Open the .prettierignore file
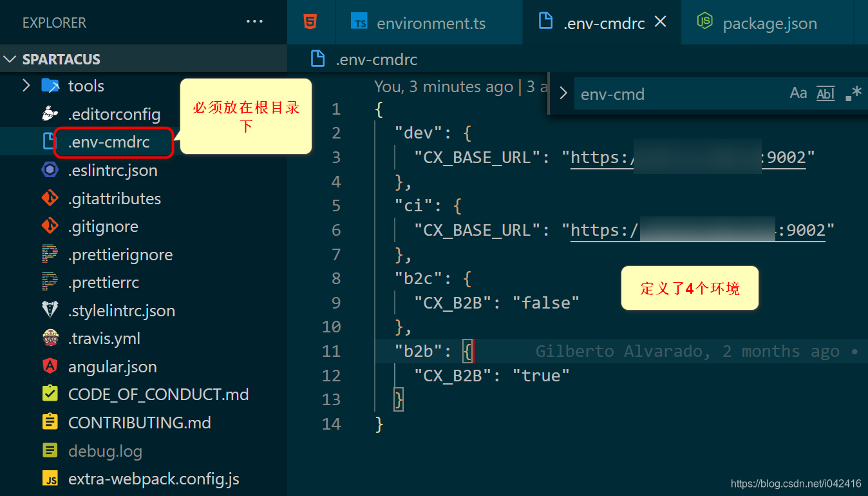Viewport: 868px width, 496px height. click(120, 254)
